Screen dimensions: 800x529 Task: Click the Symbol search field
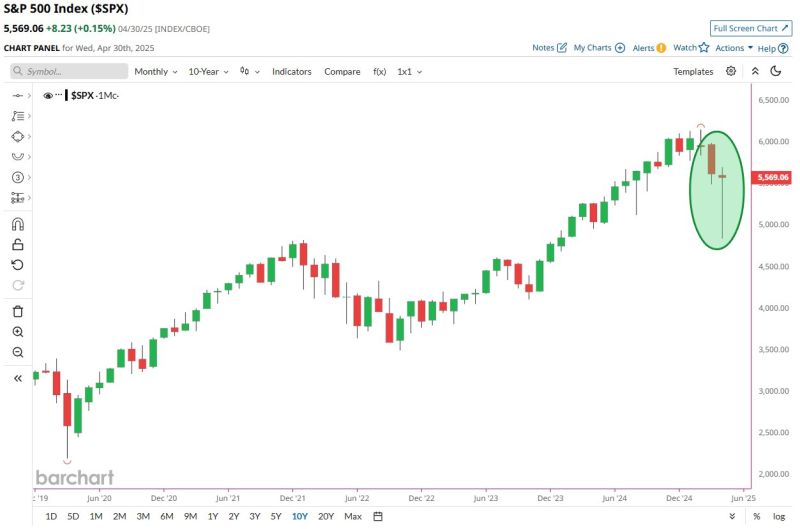click(x=70, y=71)
